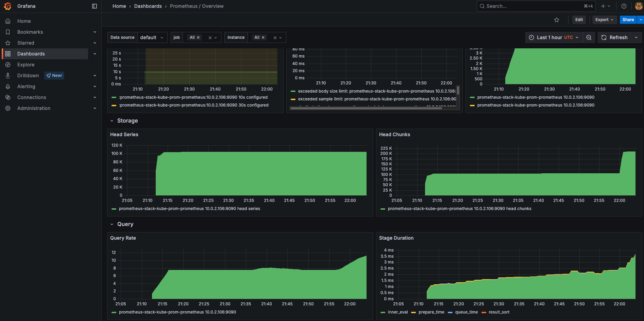Viewport: 644px width, 321px height.
Task: Open Alerting in the sidebar menu
Action: point(26,86)
